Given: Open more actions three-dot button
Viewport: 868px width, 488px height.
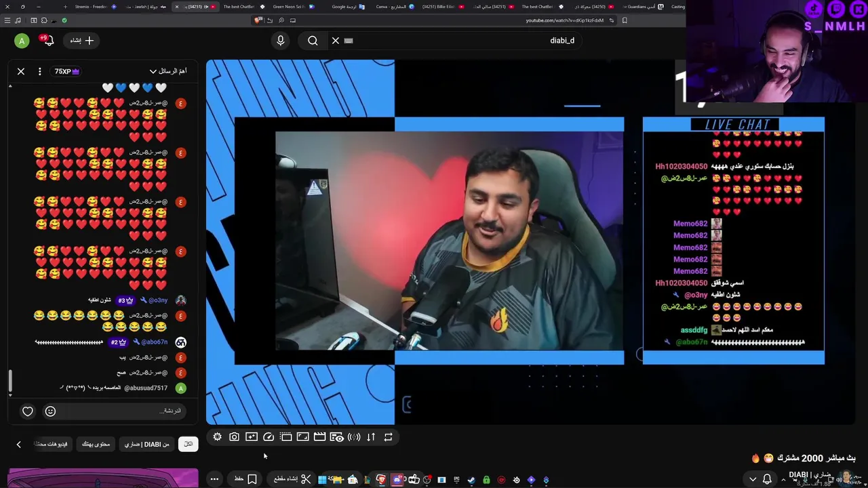Looking at the screenshot, I should tap(214, 479).
